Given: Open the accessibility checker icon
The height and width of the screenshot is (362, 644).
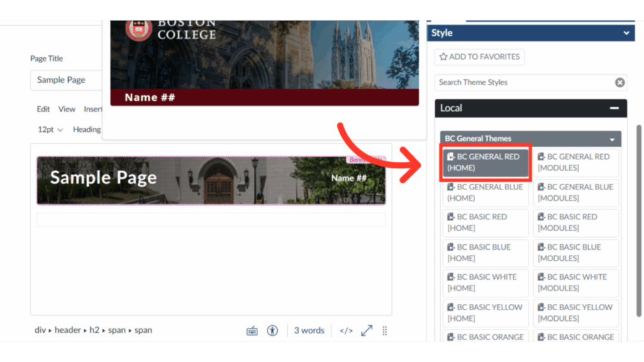Looking at the screenshot, I should [x=272, y=331].
